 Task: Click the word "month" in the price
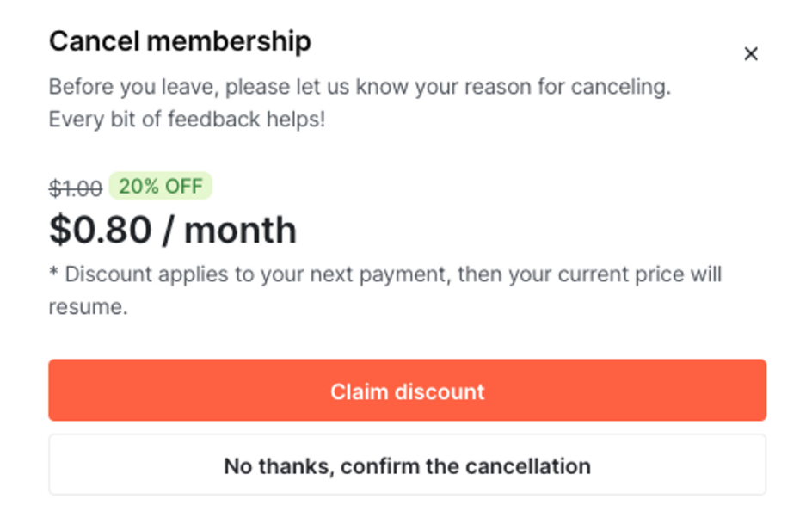tap(241, 230)
